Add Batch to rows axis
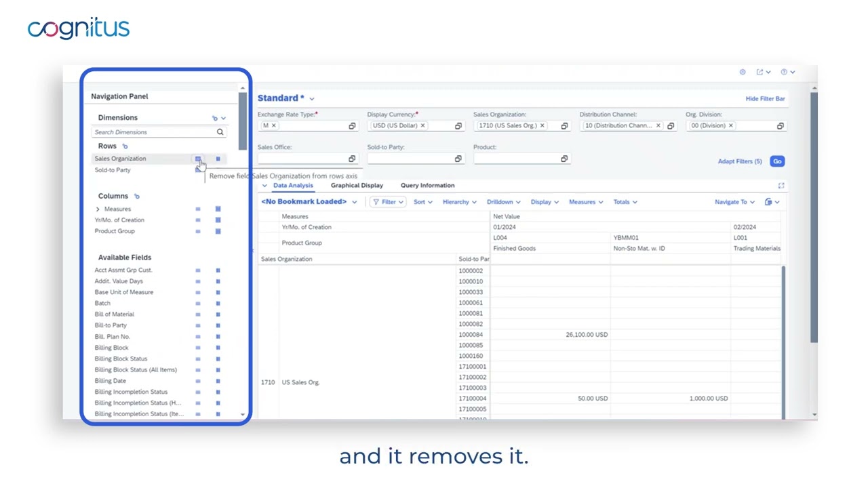The image size is (868, 488). pyautogui.click(x=198, y=303)
